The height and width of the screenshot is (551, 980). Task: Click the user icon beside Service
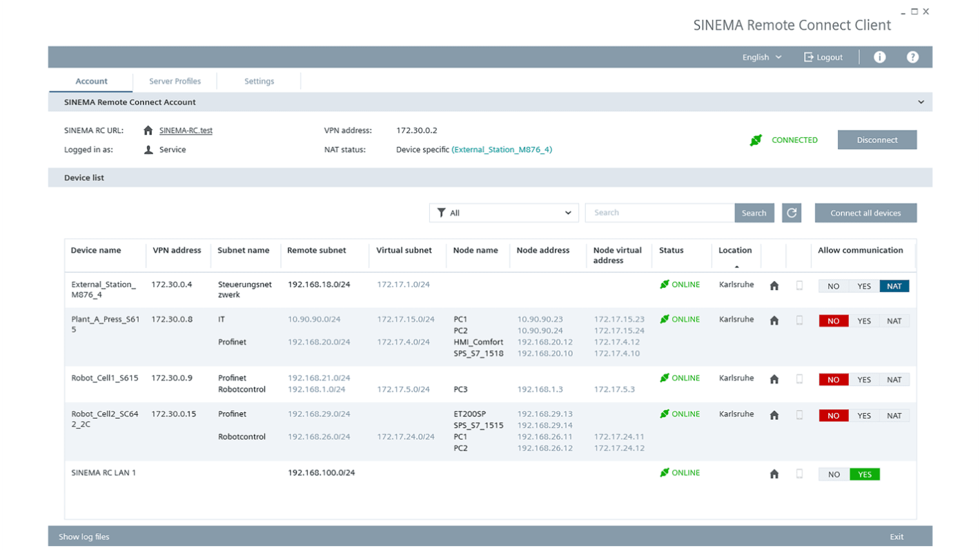tap(148, 149)
